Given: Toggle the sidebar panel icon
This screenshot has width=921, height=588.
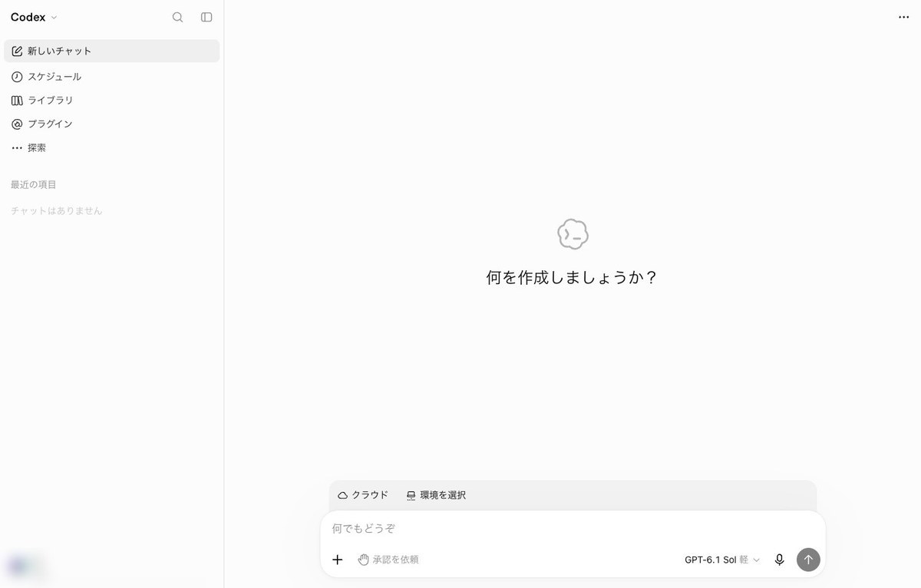Looking at the screenshot, I should tap(206, 17).
